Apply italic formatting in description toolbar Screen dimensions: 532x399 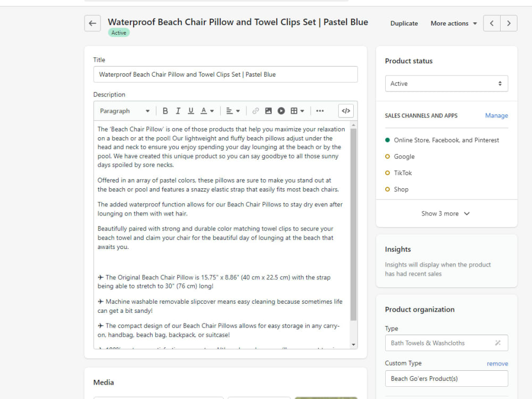click(x=178, y=111)
